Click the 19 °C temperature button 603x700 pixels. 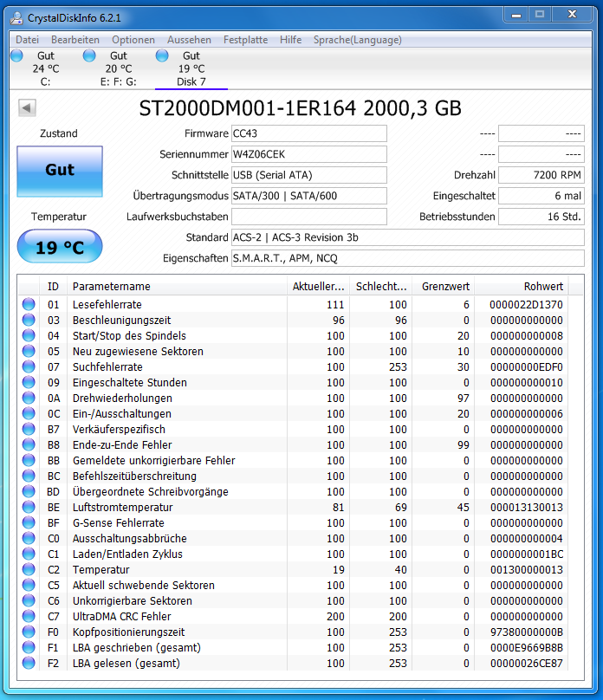(60, 246)
